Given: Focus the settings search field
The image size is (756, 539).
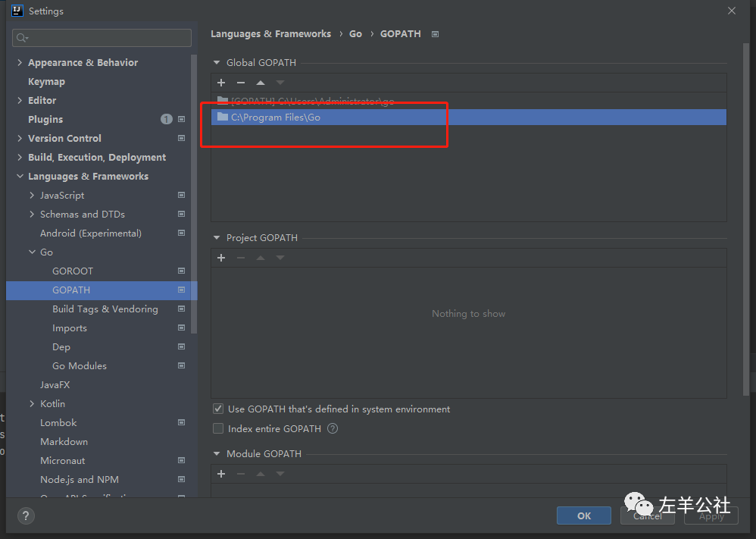Looking at the screenshot, I should [102, 38].
